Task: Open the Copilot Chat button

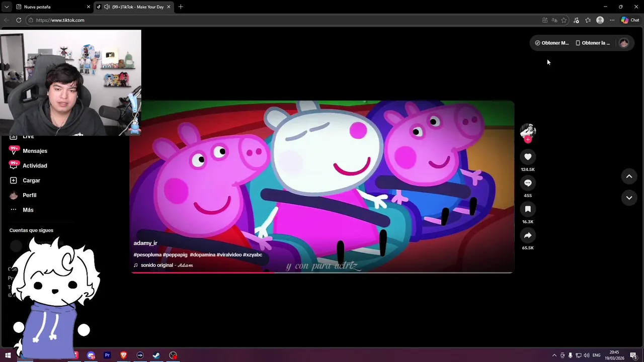Action: [x=630, y=20]
